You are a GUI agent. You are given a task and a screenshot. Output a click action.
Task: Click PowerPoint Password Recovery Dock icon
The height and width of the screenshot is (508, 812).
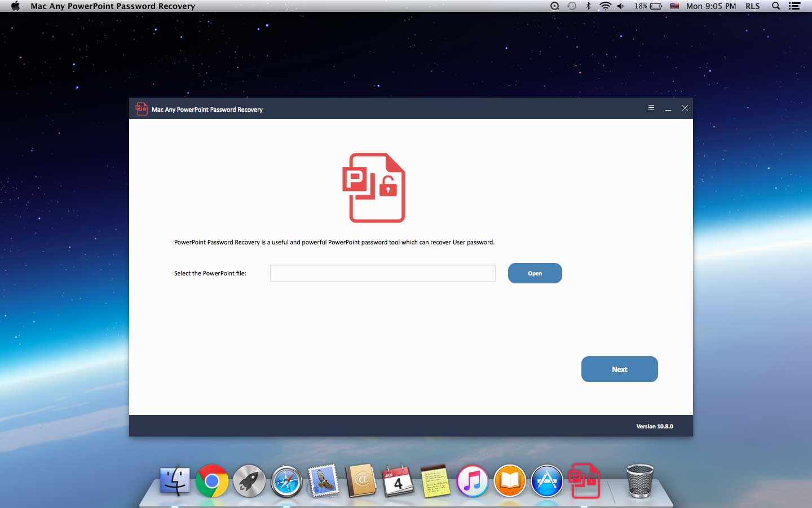point(584,481)
